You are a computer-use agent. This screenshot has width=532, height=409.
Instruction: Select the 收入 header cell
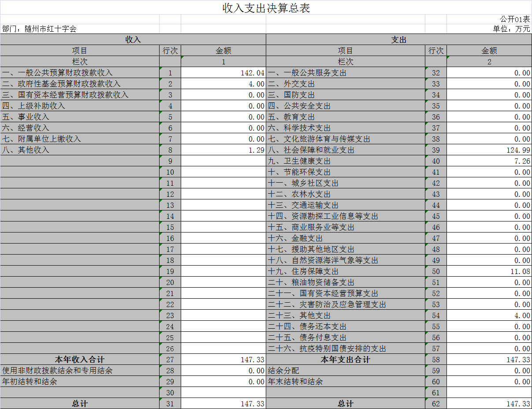point(133,40)
